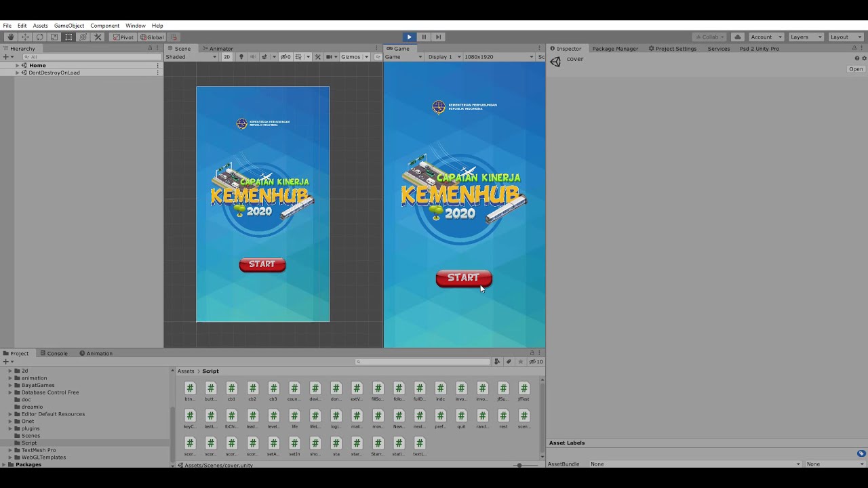Expand the TextMesh Pro folder

[x=10, y=450]
